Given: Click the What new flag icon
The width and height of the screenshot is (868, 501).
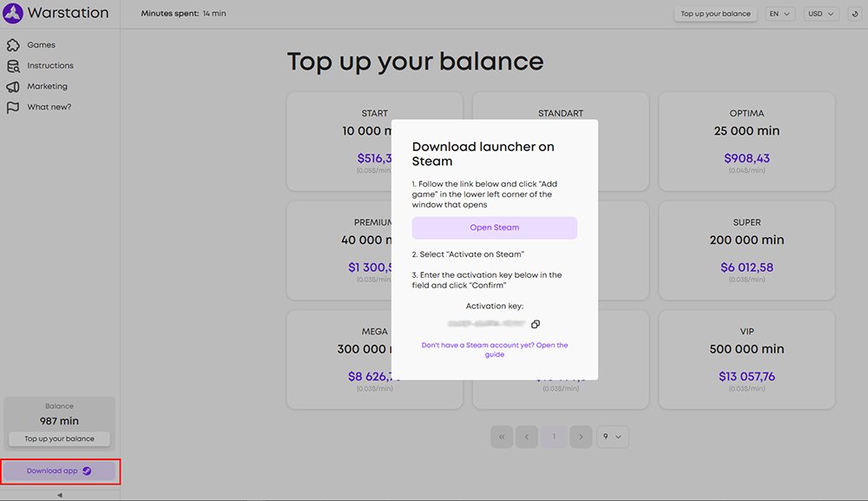Looking at the screenshot, I should pyautogui.click(x=13, y=108).
